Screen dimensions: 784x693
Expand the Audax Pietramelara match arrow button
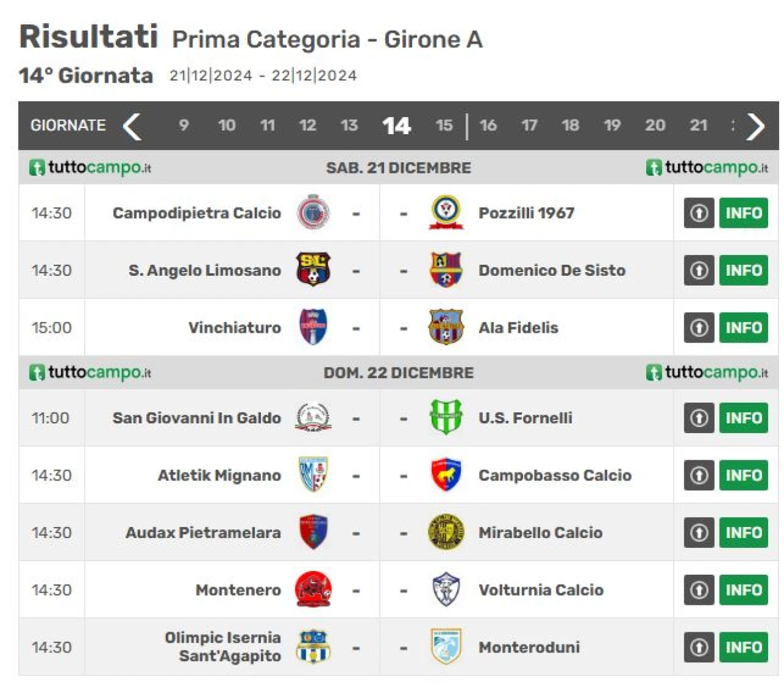(x=699, y=532)
